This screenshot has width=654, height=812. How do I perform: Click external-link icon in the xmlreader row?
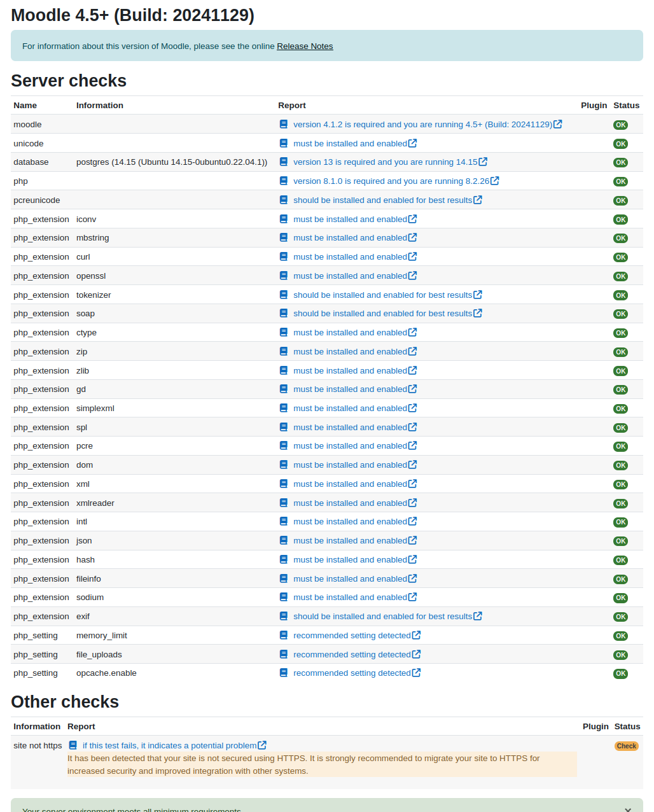[413, 503]
